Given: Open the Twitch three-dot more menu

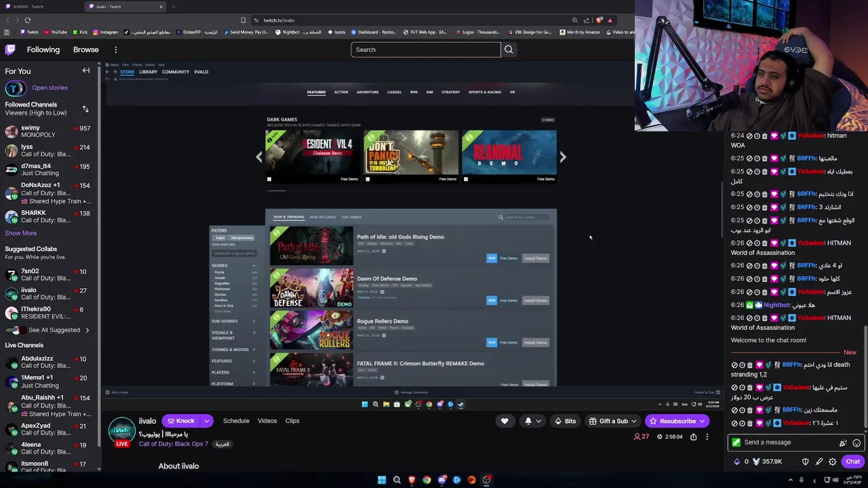Looking at the screenshot, I should click(x=115, y=49).
